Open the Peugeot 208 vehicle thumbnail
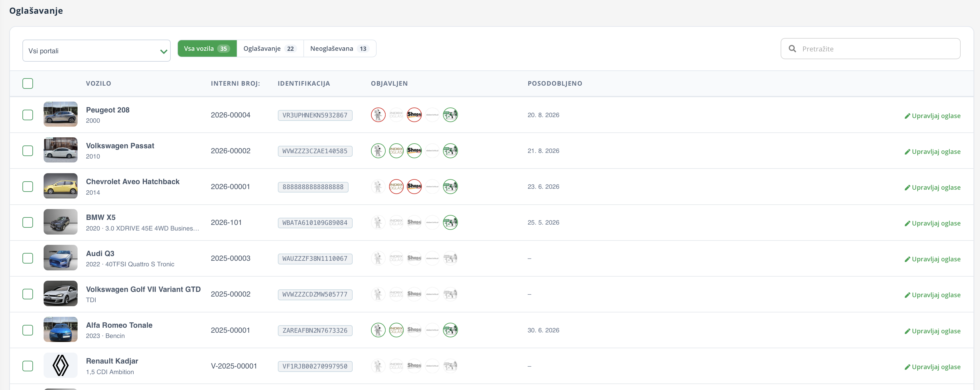This screenshot has height=390, width=980. click(x=60, y=114)
